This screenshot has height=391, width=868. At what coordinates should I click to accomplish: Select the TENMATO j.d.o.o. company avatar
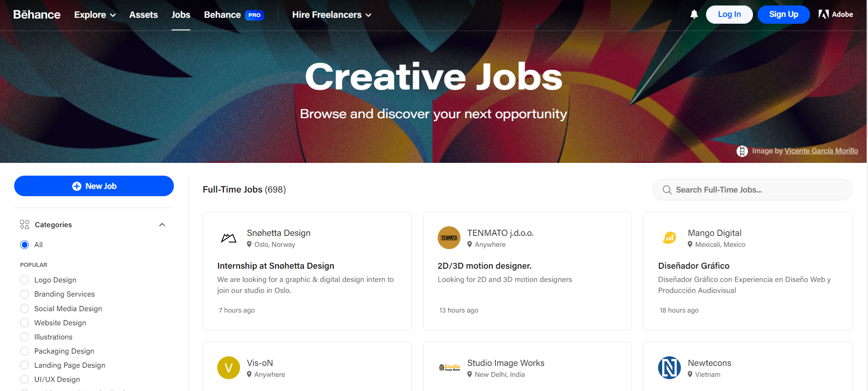point(449,237)
